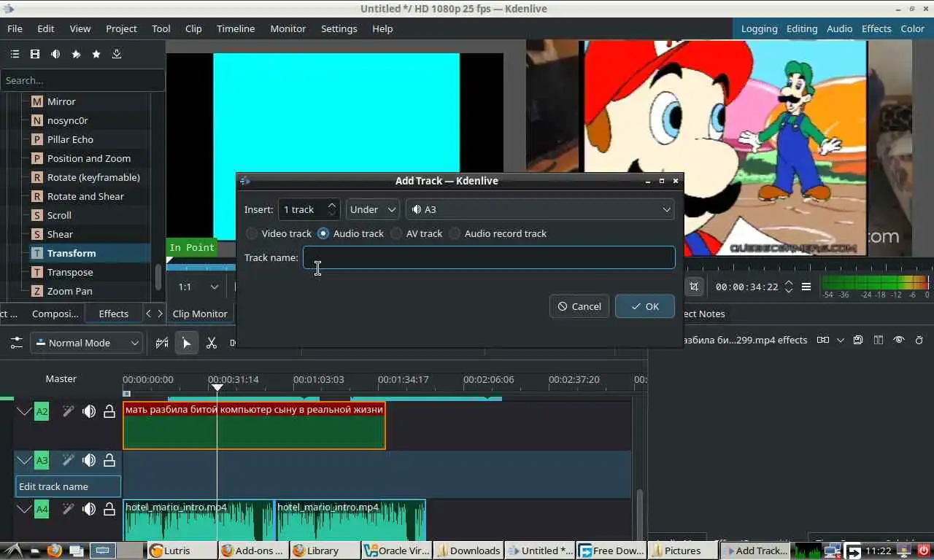The image size is (934, 560).
Task: Open effects on track A2 wand icon
Action: (68, 411)
